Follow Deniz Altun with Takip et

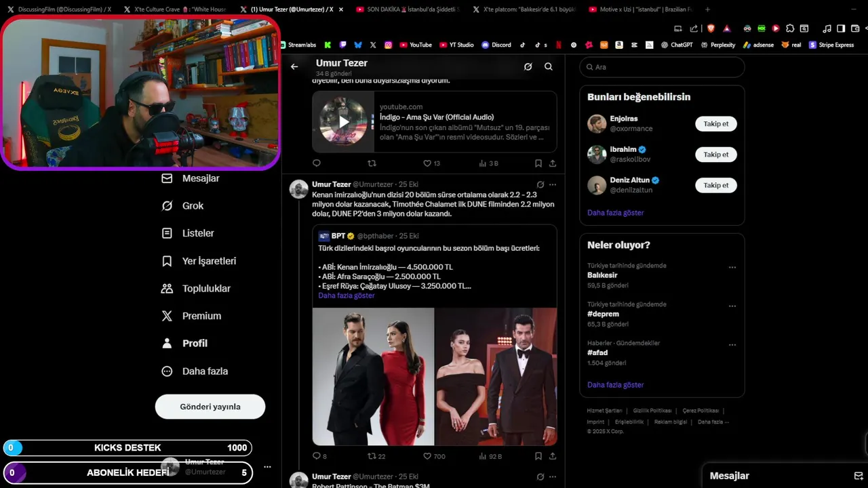coord(716,185)
